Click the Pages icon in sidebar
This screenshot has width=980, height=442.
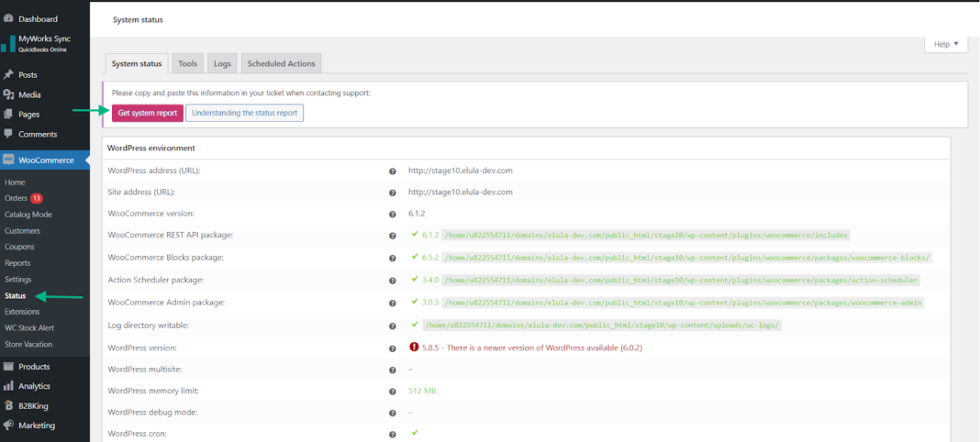coord(8,115)
